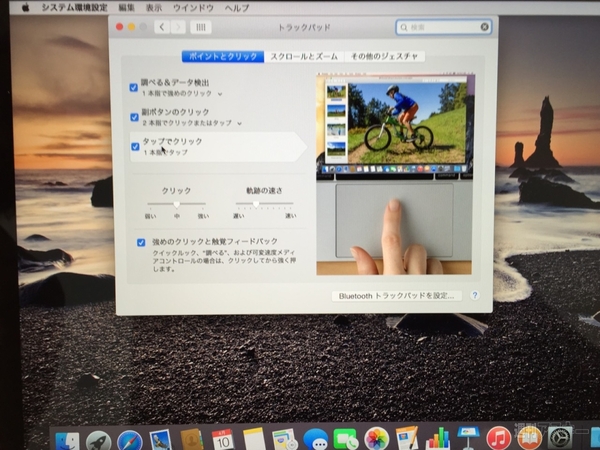Expand the 2本指でクリックまたはタップ dropdown
Screen dimensions: 600x450
click(192, 123)
